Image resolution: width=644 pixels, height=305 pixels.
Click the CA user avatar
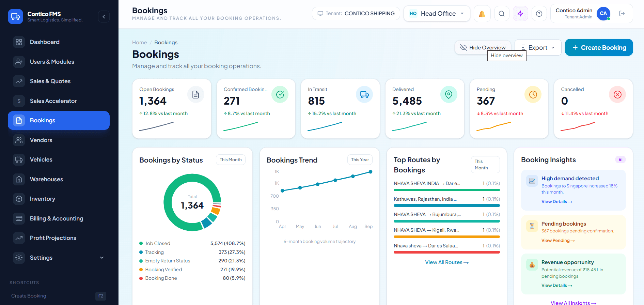(603, 14)
